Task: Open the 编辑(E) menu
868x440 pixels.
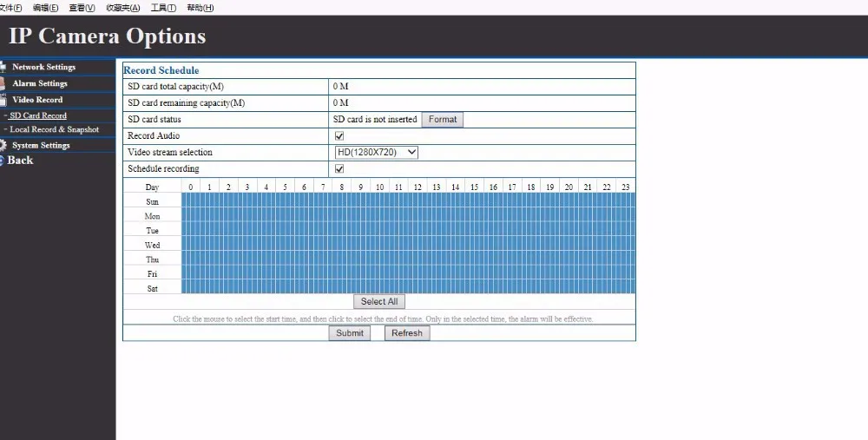Action: click(45, 8)
